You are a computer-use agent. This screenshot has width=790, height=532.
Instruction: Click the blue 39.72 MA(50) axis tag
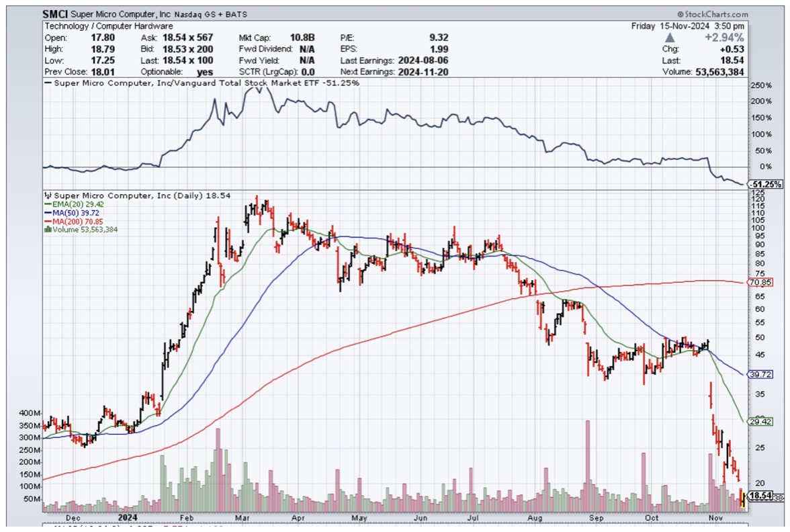758,373
